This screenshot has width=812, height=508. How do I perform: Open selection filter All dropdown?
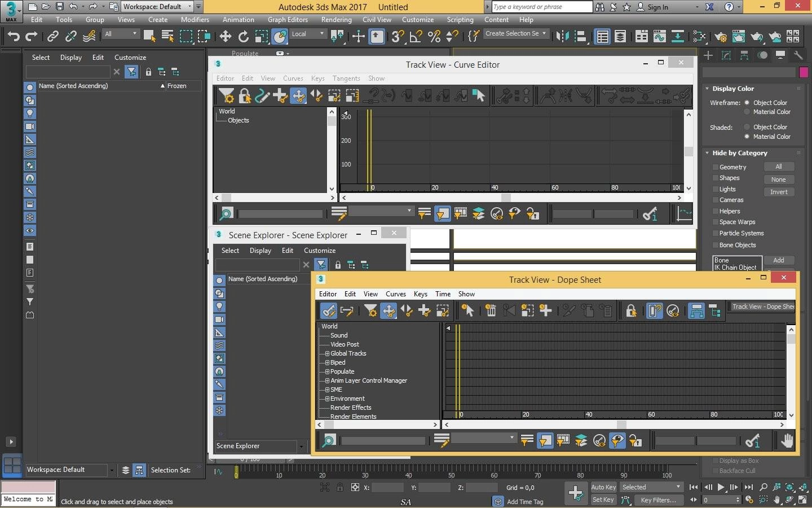click(x=121, y=34)
